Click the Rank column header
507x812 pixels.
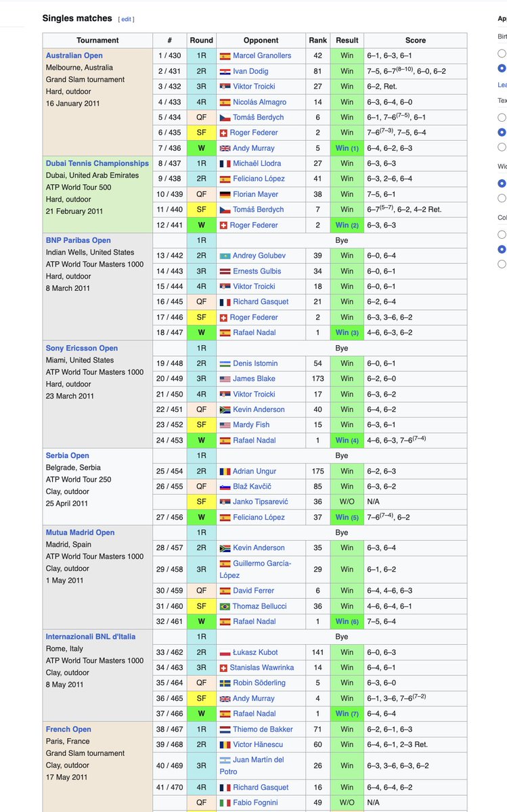pos(317,41)
